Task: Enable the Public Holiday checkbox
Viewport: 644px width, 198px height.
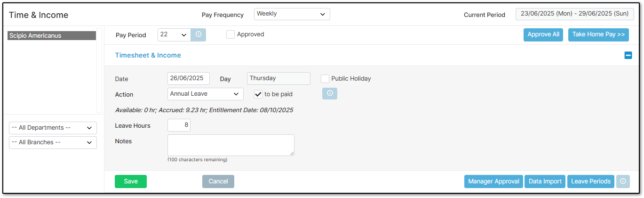Action: pos(325,79)
